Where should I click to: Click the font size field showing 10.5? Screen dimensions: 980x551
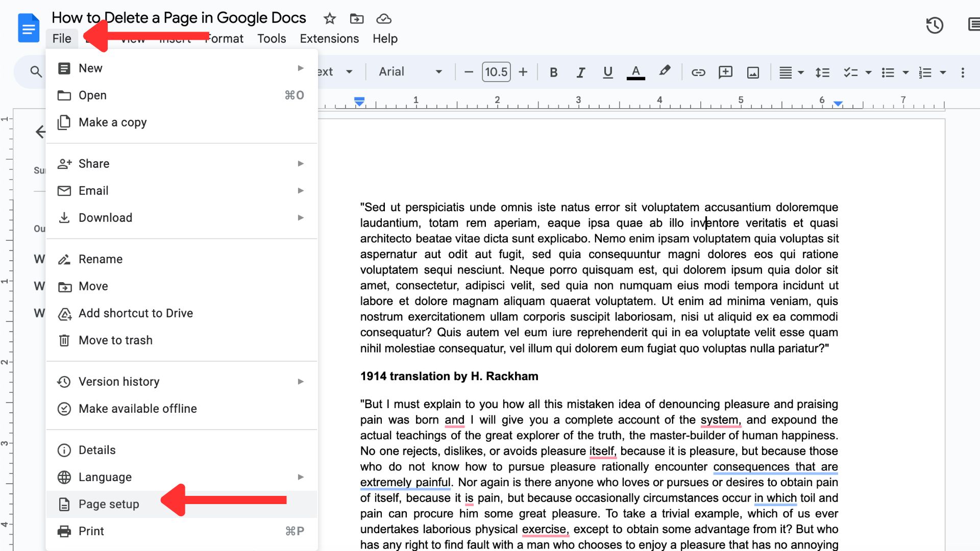(x=496, y=71)
